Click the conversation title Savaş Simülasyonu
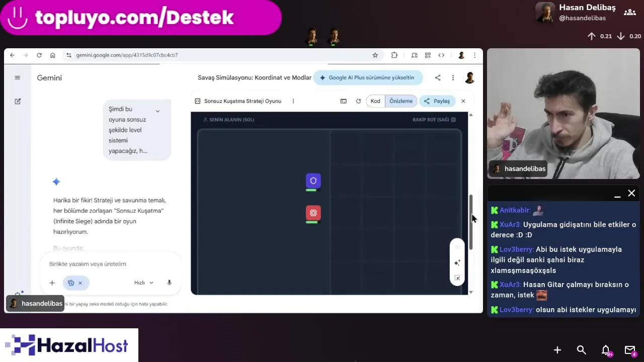 pos(255,78)
